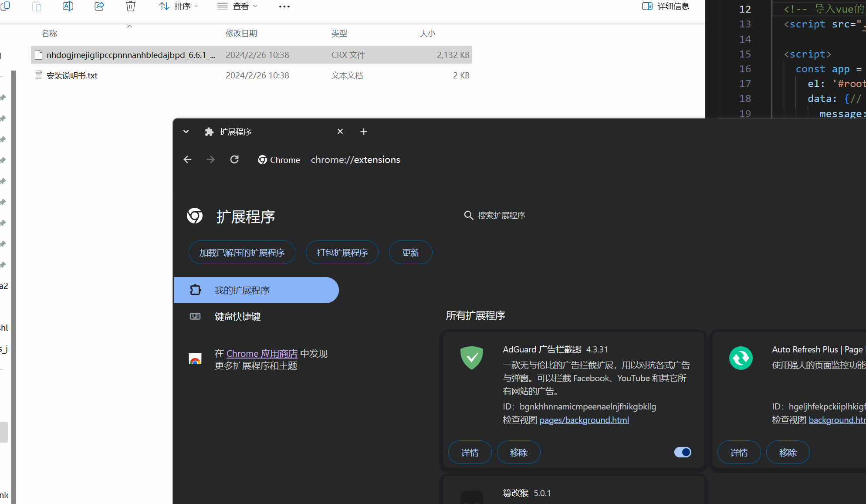Image resolution: width=866 pixels, height=504 pixels.
Task: Click the Chrome back navigation arrow
Action: [x=188, y=159]
